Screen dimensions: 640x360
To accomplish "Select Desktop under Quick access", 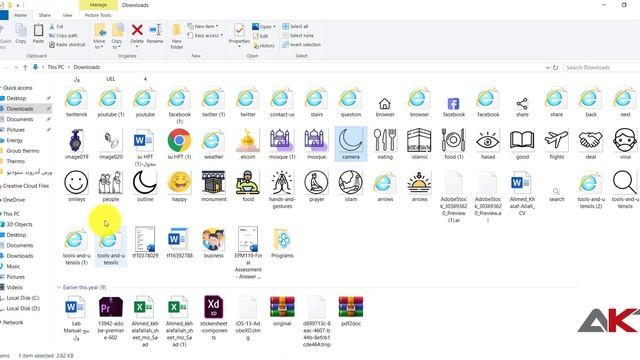I will [x=16, y=98].
